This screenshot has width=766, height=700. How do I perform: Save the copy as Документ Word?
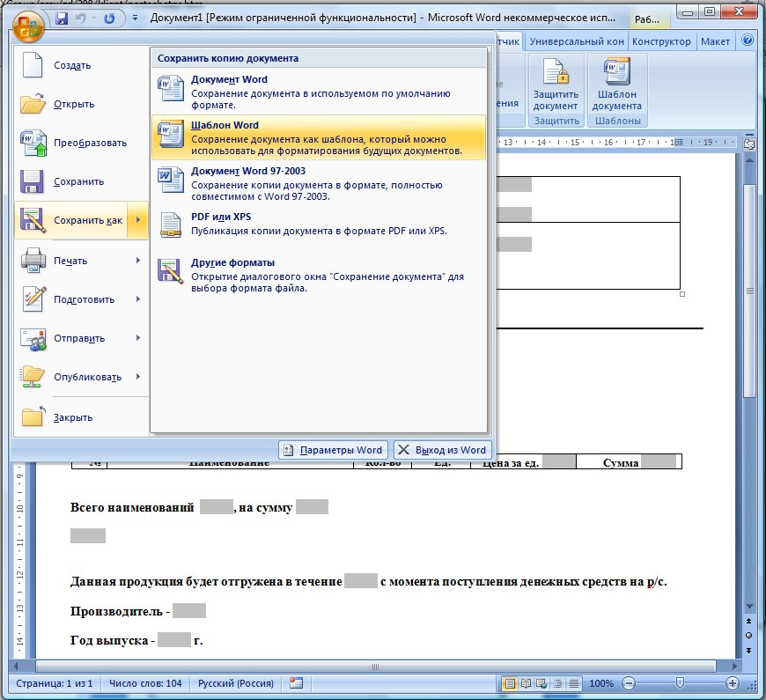319,92
